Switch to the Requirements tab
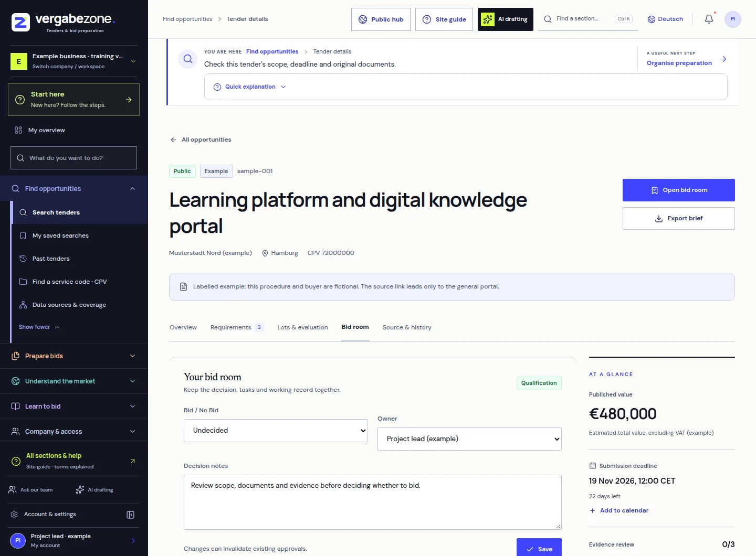The image size is (756, 556). click(x=237, y=327)
